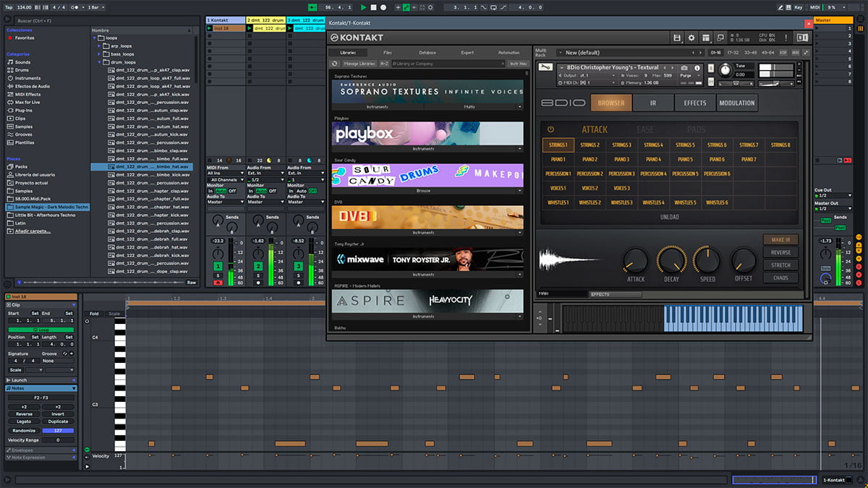This screenshot has width=868, height=488.
Task: Expand the arp_loops folder
Action: tap(99, 46)
